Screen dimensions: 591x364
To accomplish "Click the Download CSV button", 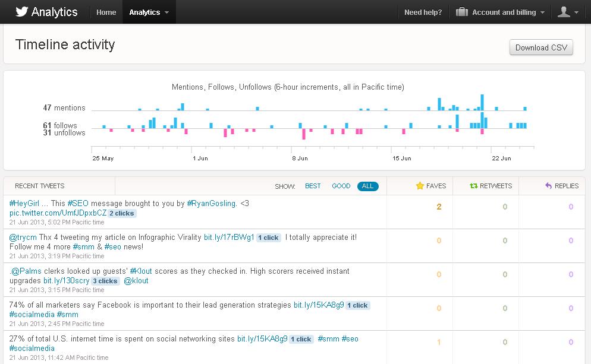I will pyautogui.click(x=541, y=48).
